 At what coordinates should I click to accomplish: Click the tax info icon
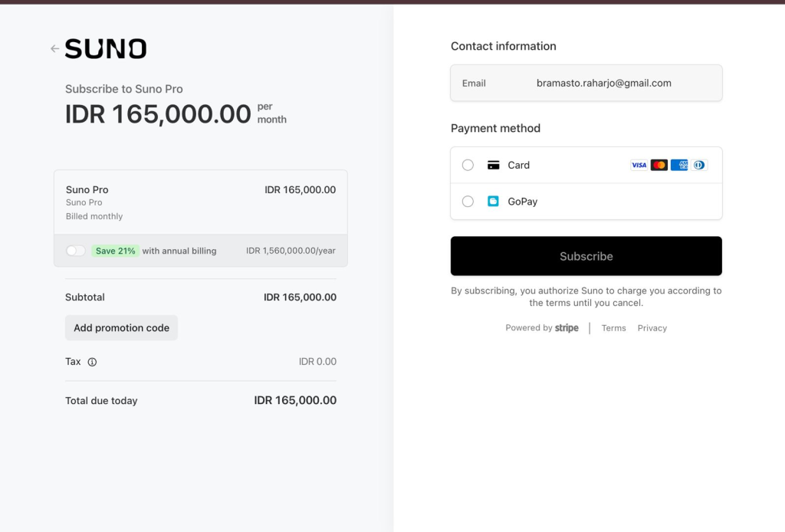pos(92,362)
